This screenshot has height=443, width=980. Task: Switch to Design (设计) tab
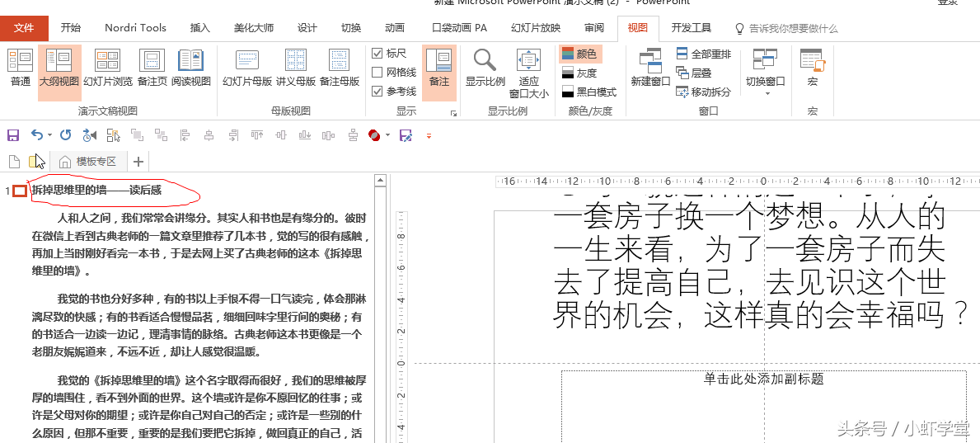pyautogui.click(x=307, y=27)
